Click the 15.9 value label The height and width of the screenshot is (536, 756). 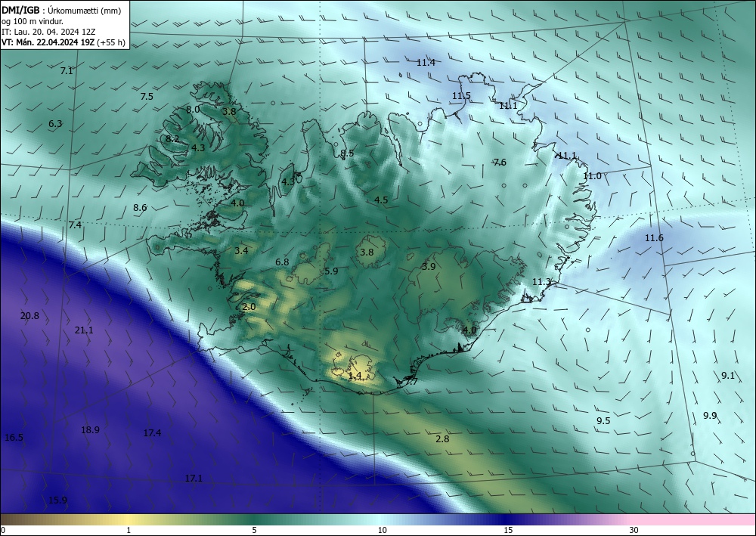coord(57,500)
